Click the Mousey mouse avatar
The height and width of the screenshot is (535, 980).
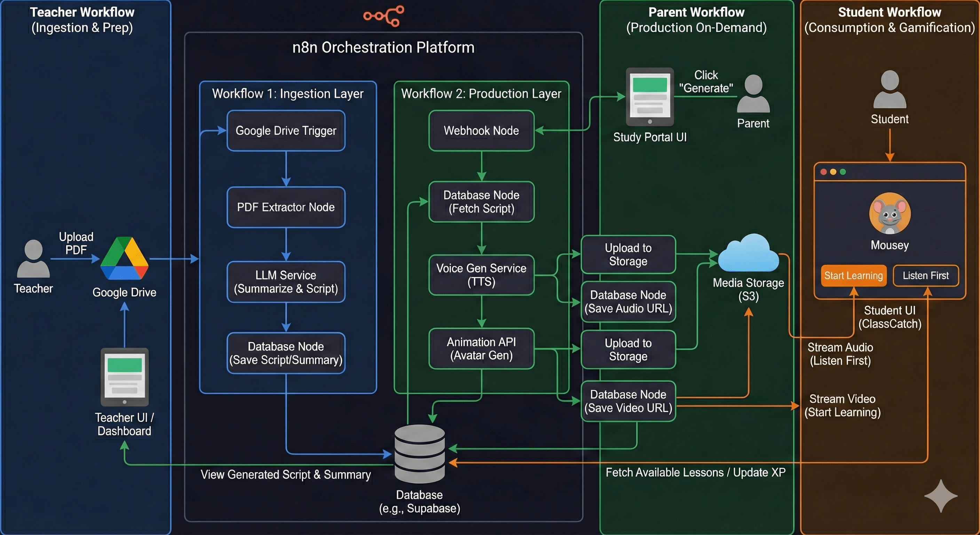click(890, 214)
